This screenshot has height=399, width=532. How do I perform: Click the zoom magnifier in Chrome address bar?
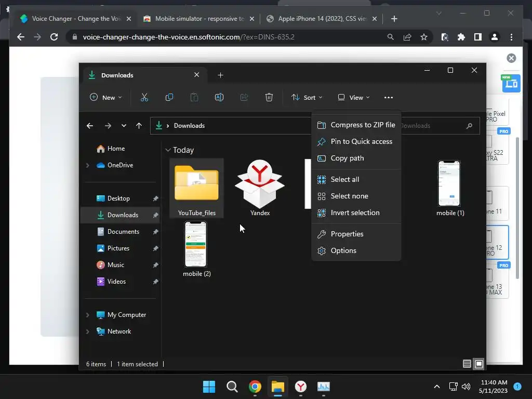pos(391,37)
